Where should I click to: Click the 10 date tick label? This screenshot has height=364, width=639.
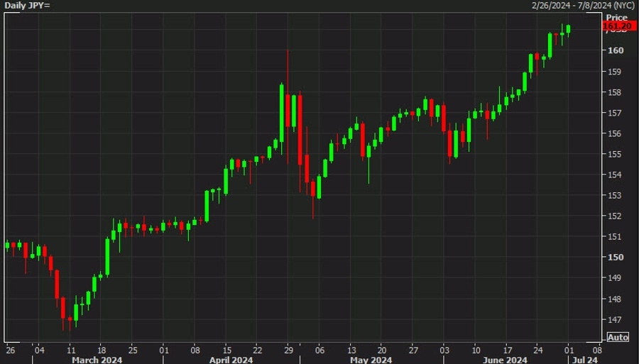click(x=476, y=350)
